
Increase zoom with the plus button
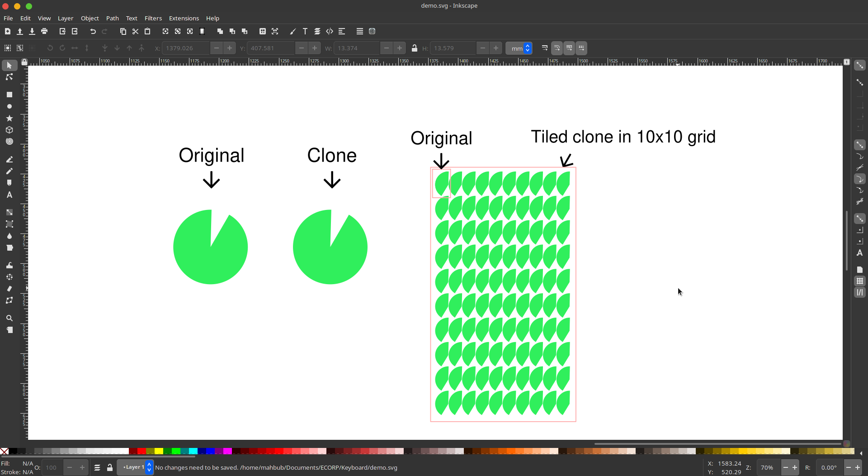(795, 467)
